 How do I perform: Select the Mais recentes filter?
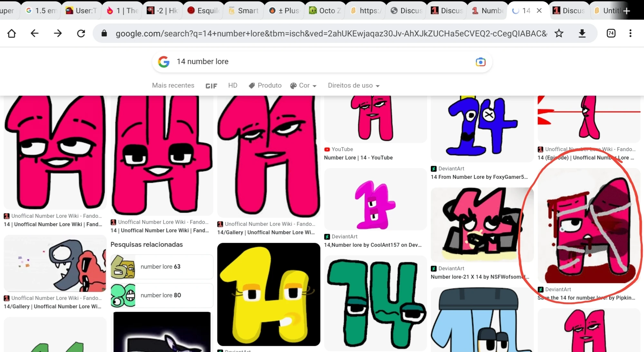pyautogui.click(x=173, y=86)
